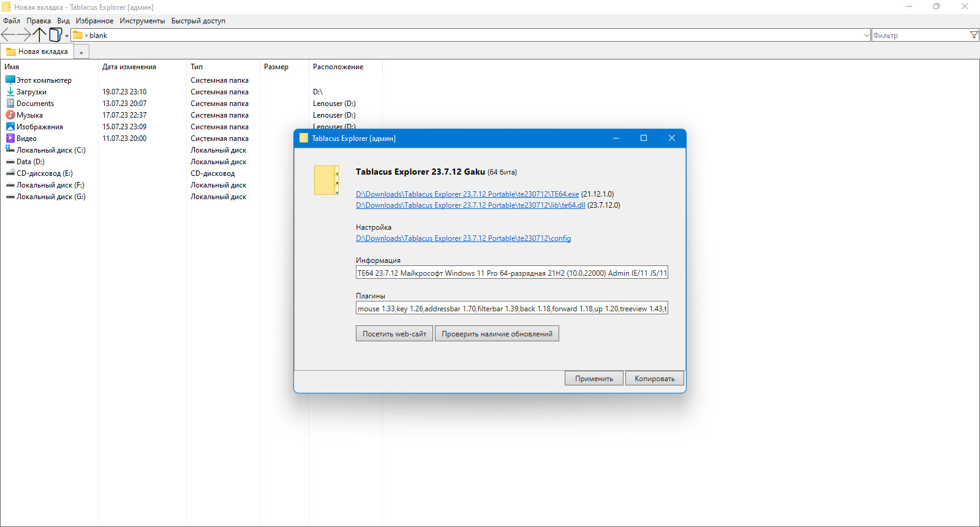Click the Lenouser (D:) location in Documents row
The height and width of the screenshot is (527, 980).
coord(334,104)
